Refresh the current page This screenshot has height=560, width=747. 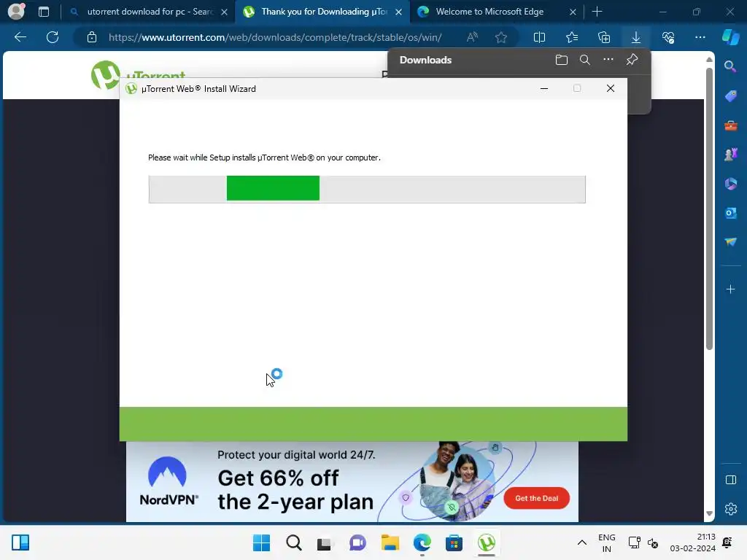[x=53, y=37]
